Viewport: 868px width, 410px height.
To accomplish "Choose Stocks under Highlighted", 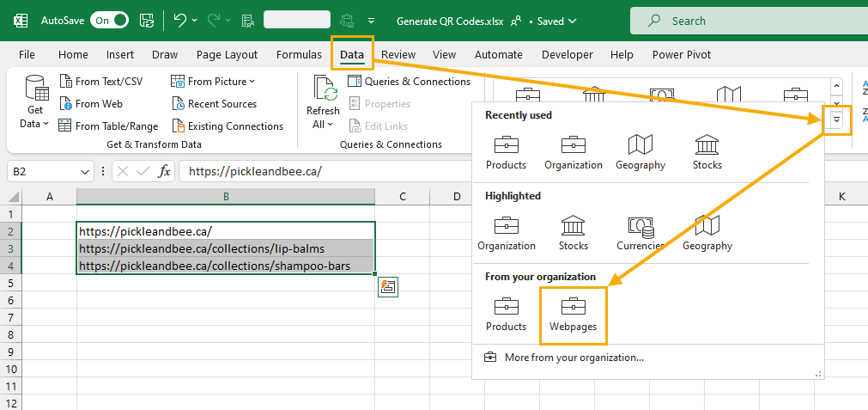I will [574, 233].
